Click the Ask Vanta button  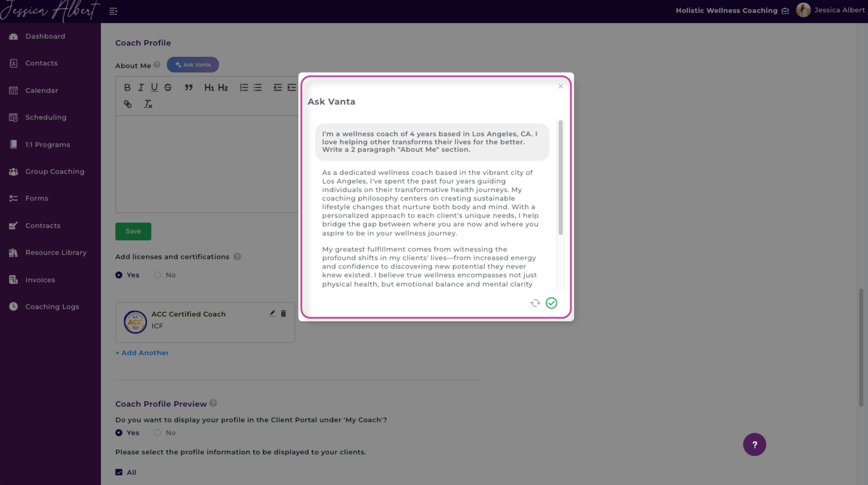pyautogui.click(x=193, y=65)
